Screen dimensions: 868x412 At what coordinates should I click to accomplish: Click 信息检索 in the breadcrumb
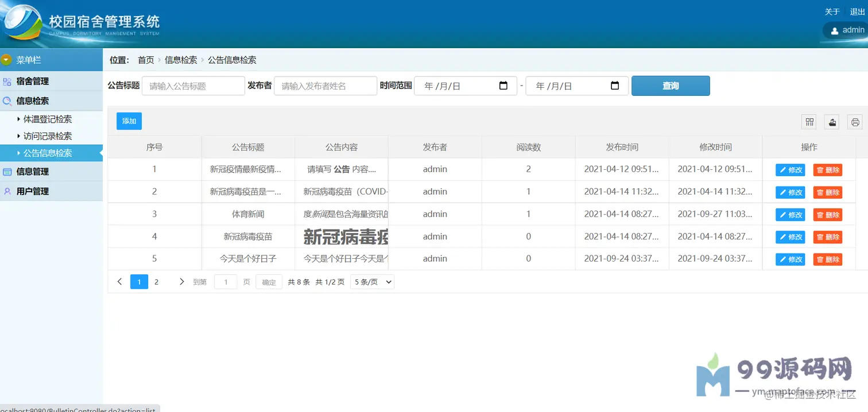181,60
